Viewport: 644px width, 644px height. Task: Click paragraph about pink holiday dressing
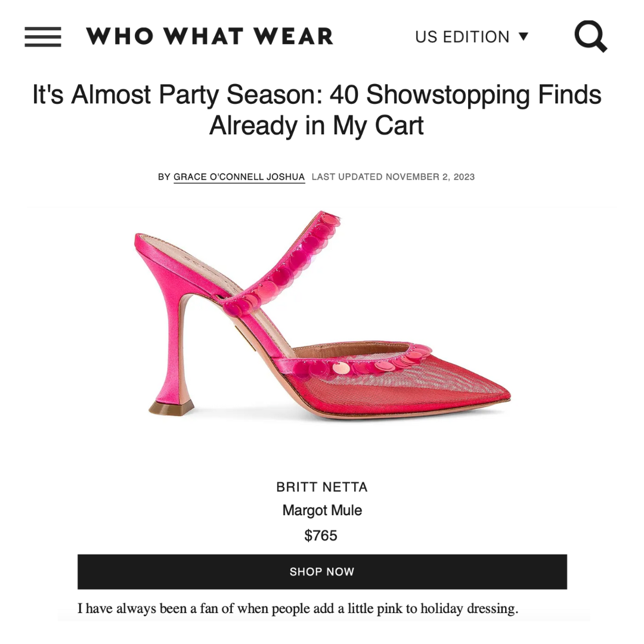[x=298, y=609]
